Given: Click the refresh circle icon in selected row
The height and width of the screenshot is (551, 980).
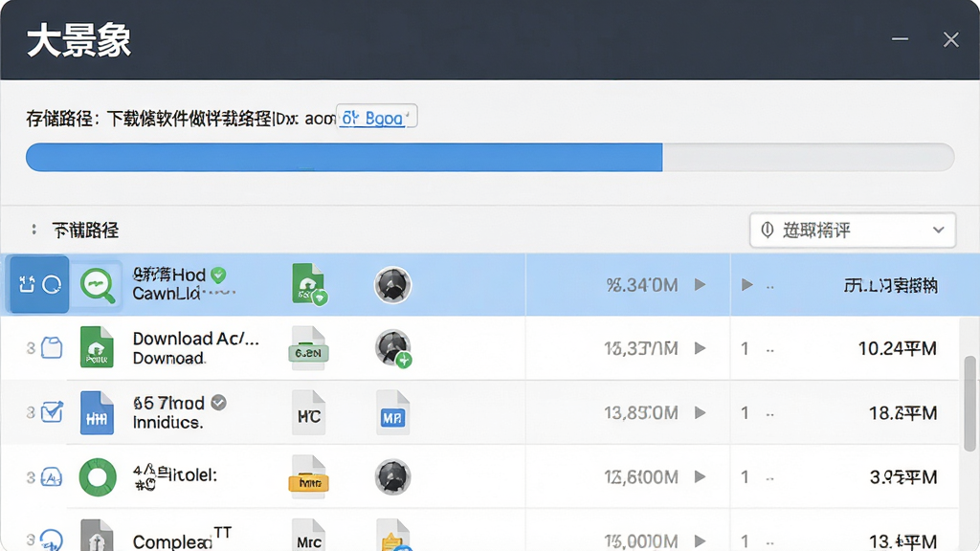Looking at the screenshot, I should (x=52, y=285).
